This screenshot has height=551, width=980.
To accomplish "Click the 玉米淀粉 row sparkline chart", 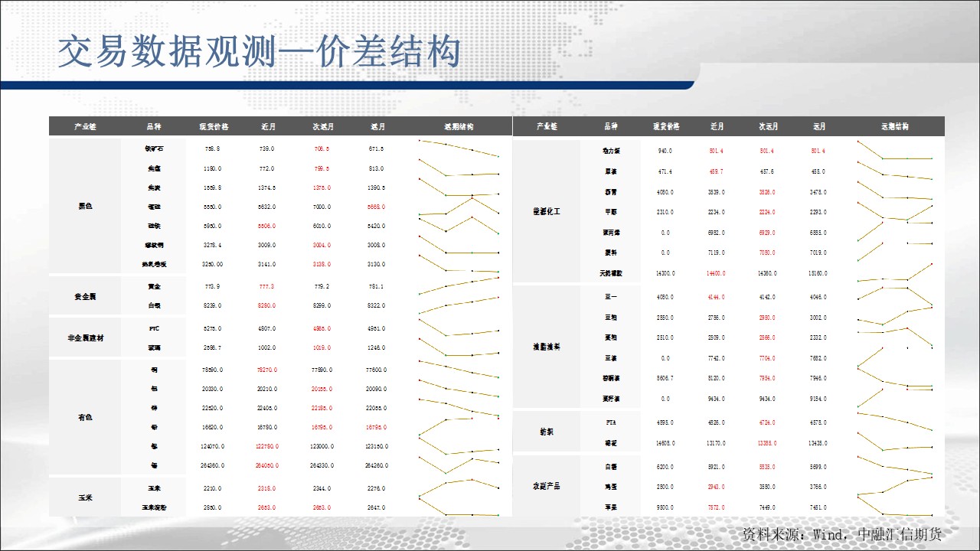I will [459, 507].
